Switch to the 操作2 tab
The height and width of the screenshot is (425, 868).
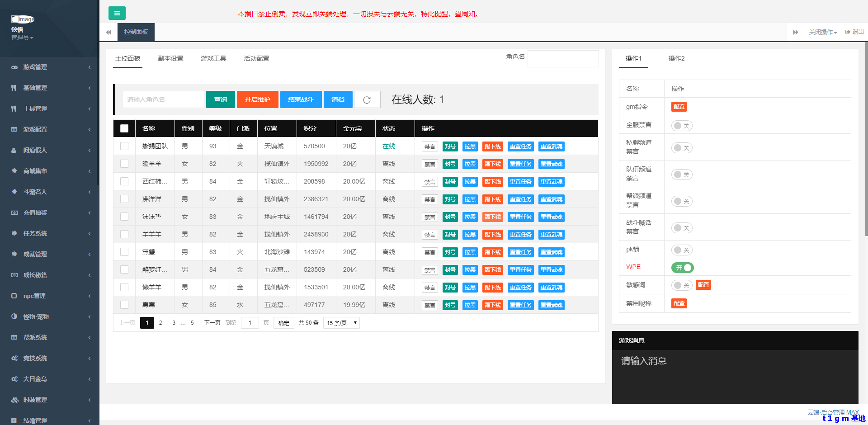(676, 58)
